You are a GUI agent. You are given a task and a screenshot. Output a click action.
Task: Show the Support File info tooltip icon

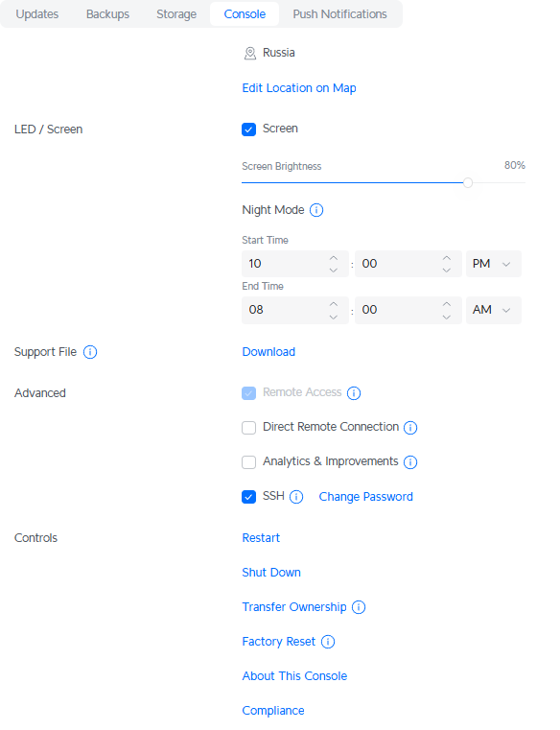tap(90, 352)
